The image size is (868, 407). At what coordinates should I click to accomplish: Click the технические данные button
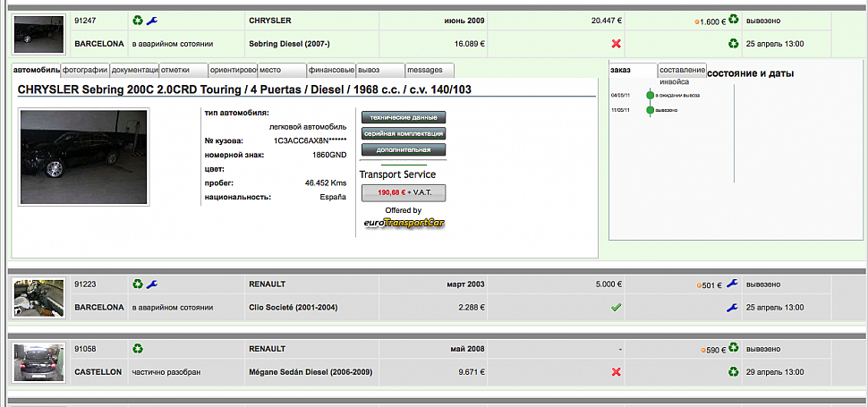404,117
